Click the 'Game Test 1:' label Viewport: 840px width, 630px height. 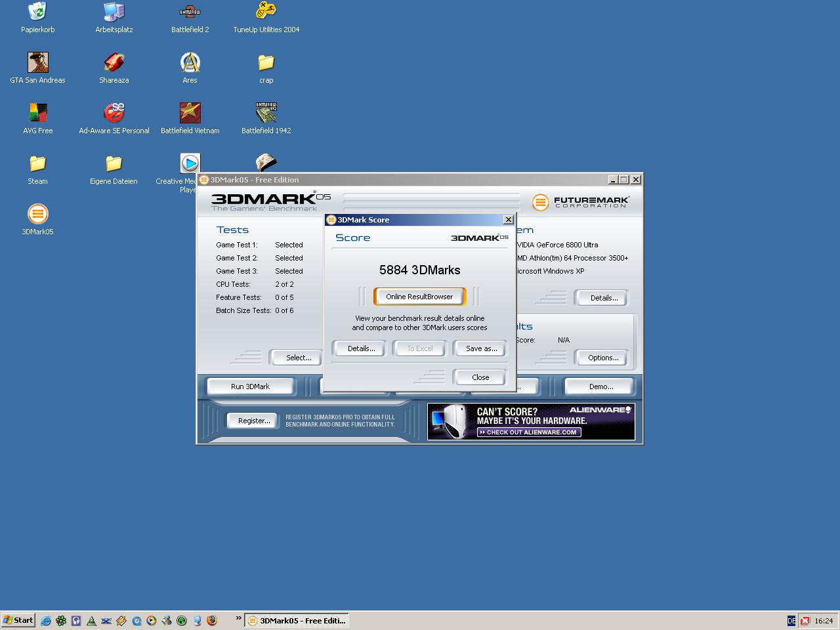(237, 245)
